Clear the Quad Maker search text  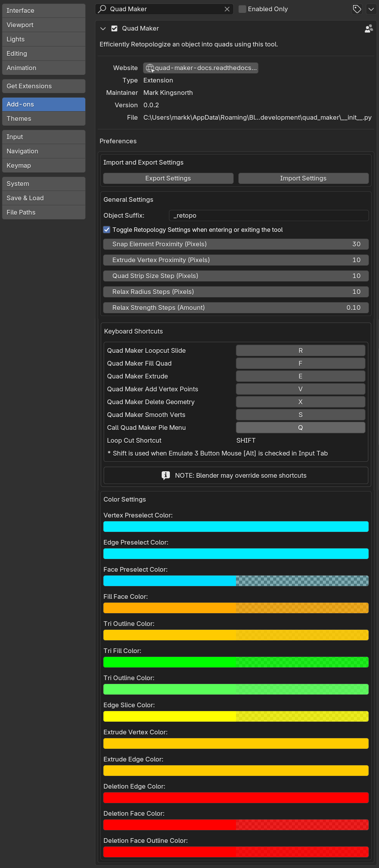[x=227, y=9]
